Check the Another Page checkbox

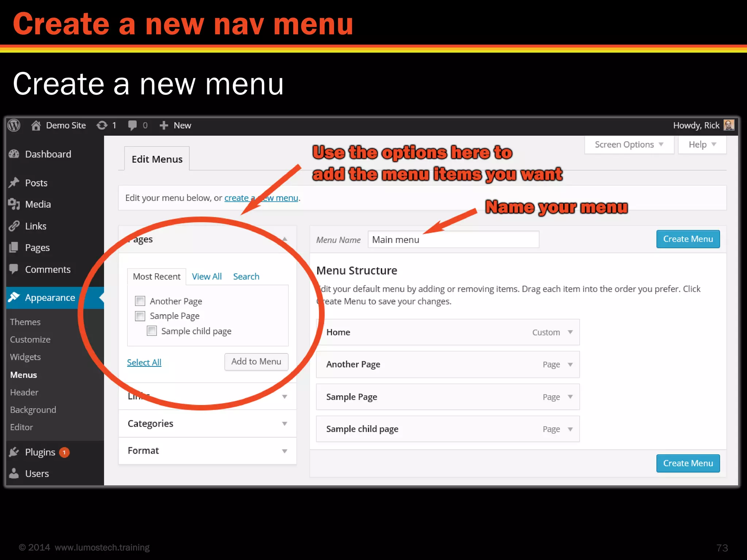pyautogui.click(x=140, y=301)
